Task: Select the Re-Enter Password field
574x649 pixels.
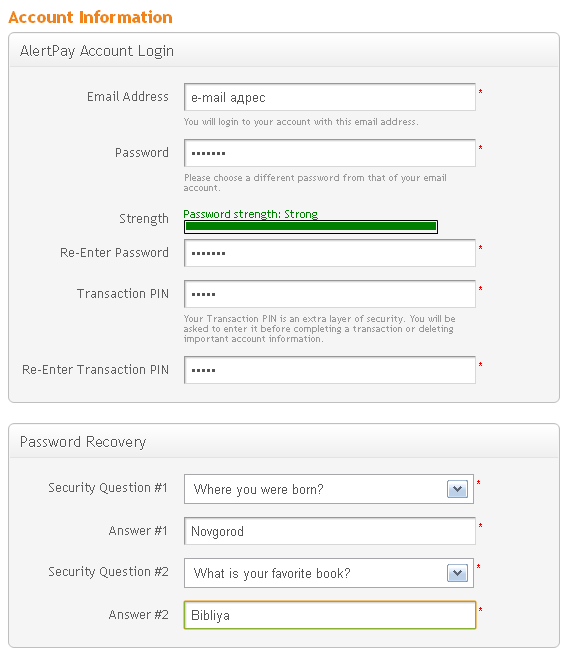Action: pyautogui.click(x=329, y=253)
